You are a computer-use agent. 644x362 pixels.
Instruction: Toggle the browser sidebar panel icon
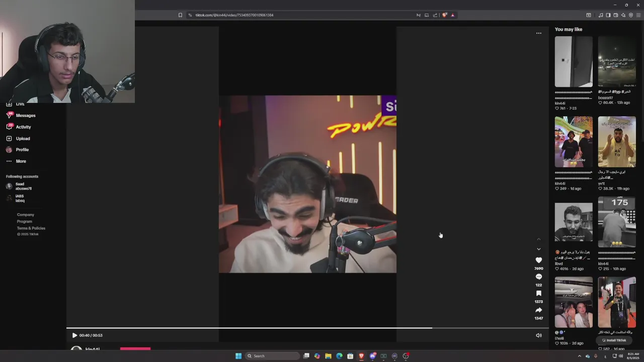(608, 15)
